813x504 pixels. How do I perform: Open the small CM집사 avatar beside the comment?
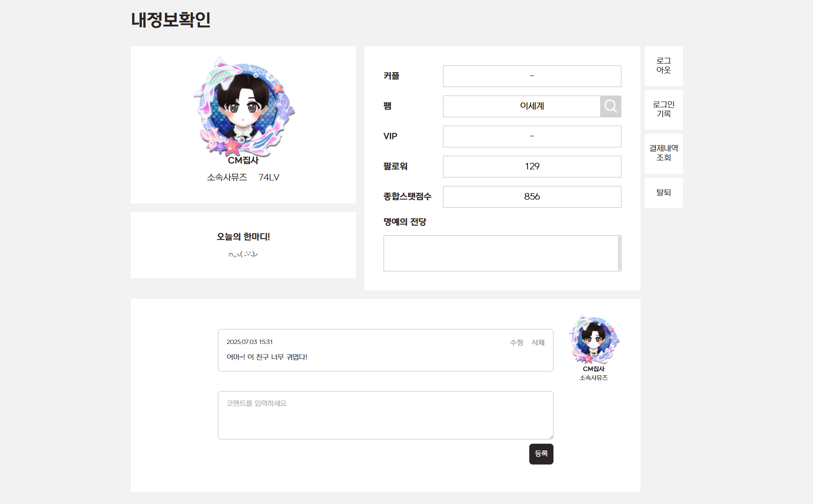point(594,339)
